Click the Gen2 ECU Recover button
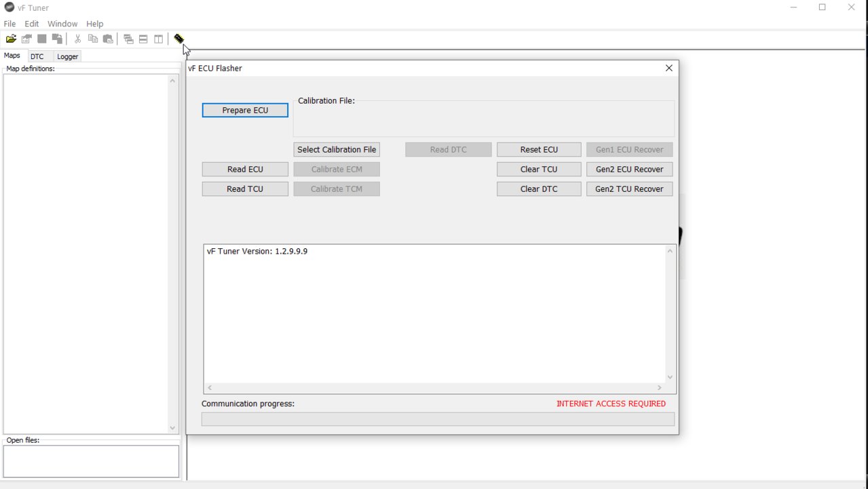Image resolution: width=868 pixels, height=489 pixels. pos(630,169)
